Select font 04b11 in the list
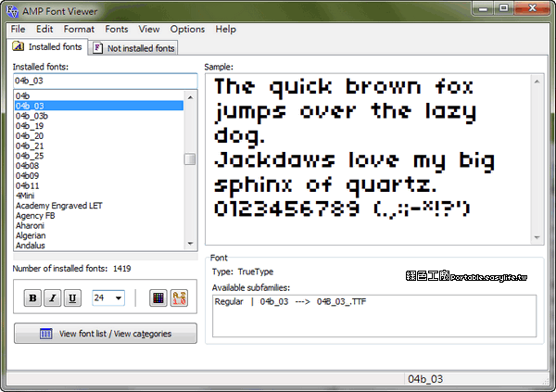This screenshot has height=392, width=556. [99, 185]
